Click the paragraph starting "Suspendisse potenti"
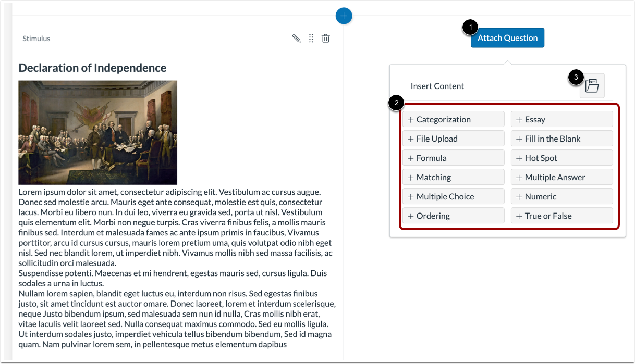This screenshot has height=364, width=635. tap(173, 278)
